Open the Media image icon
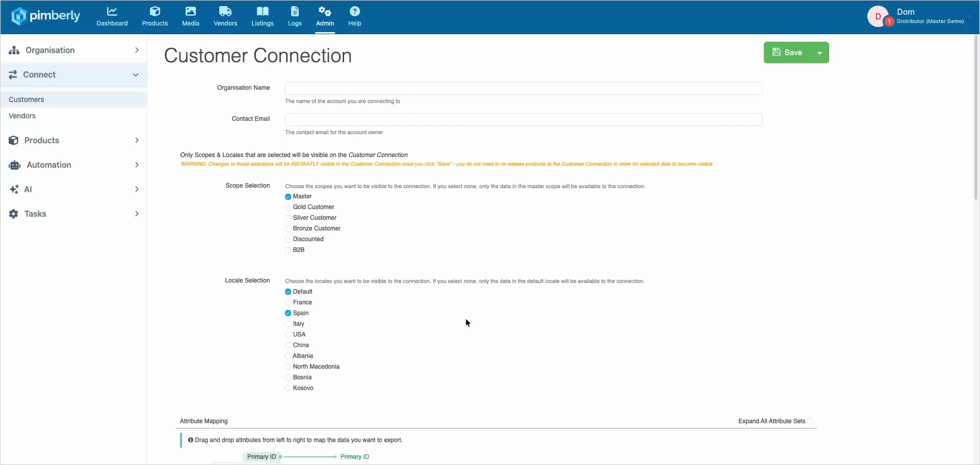The height and width of the screenshot is (465, 980). click(191, 11)
